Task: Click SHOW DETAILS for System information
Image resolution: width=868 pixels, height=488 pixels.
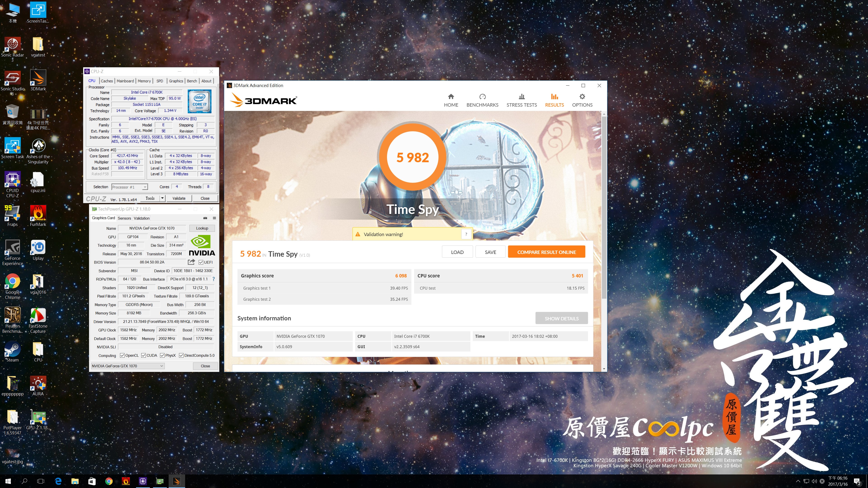Action: [x=561, y=318]
